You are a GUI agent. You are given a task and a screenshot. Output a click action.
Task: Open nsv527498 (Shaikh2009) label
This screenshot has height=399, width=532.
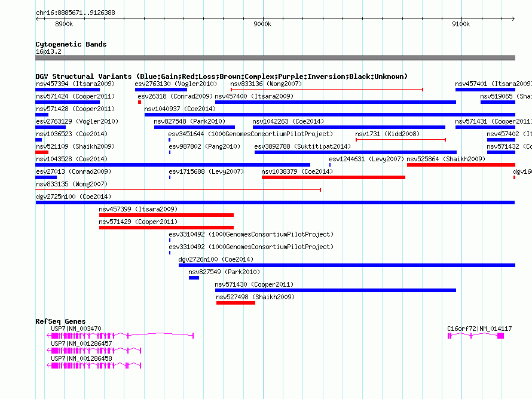255,297
